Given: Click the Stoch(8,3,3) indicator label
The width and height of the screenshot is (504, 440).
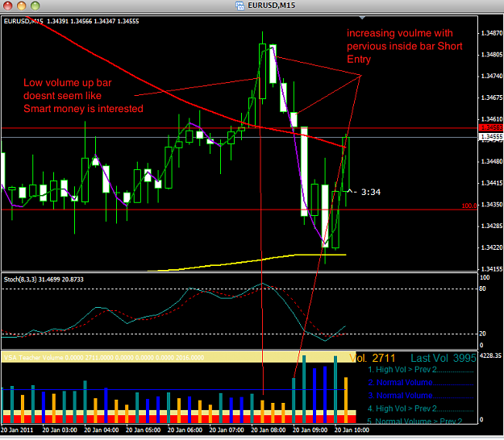Looking at the screenshot, I should 44,280.
